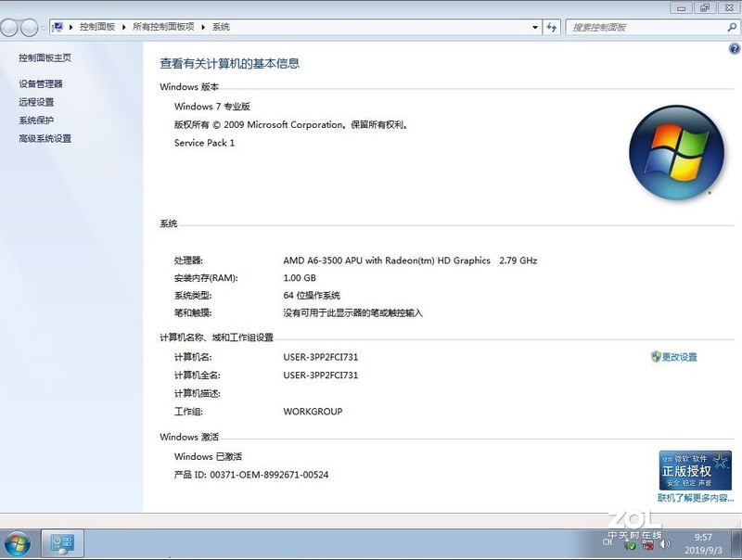Screen dimensions: 742x560
Task: Open the address bar history dropdown
Action: coord(534,27)
